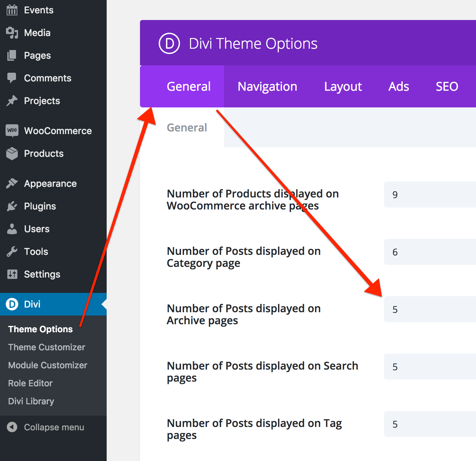Click the WooCommerce archive products count field
This screenshot has height=461, width=476.
(430, 194)
